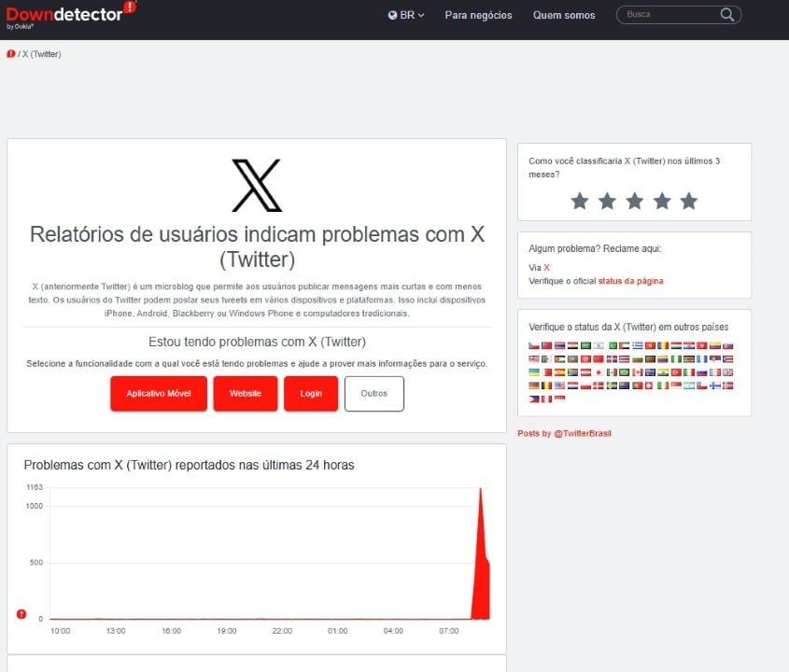Click the 07:00 label on chart axis
This screenshot has height=672, width=789.
(x=448, y=631)
